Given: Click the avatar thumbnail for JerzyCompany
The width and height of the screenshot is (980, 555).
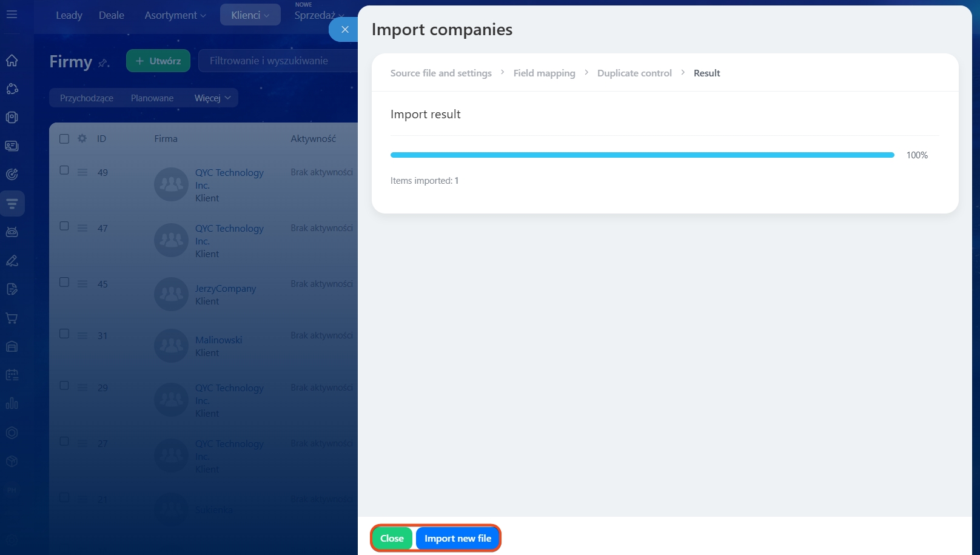Looking at the screenshot, I should click(172, 294).
